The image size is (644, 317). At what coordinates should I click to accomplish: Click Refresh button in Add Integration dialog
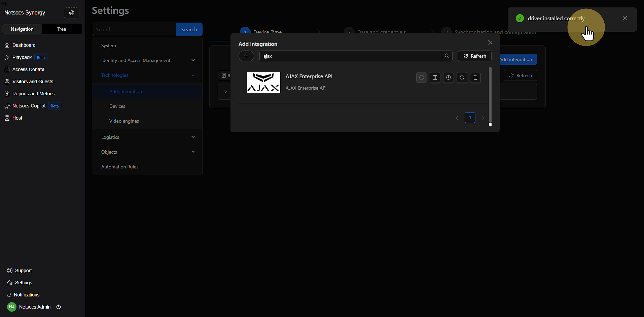pyautogui.click(x=474, y=56)
